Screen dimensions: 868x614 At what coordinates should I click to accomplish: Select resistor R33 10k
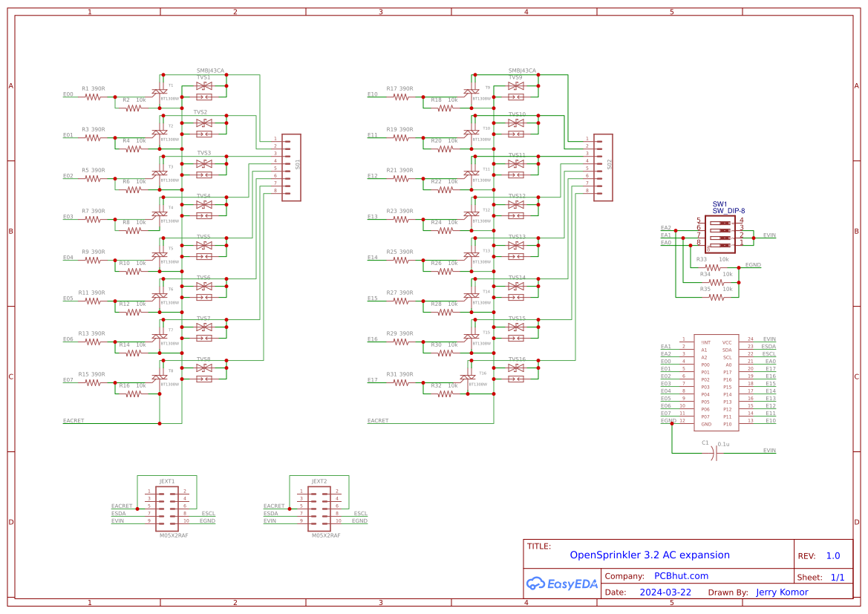pyautogui.click(x=714, y=267)
